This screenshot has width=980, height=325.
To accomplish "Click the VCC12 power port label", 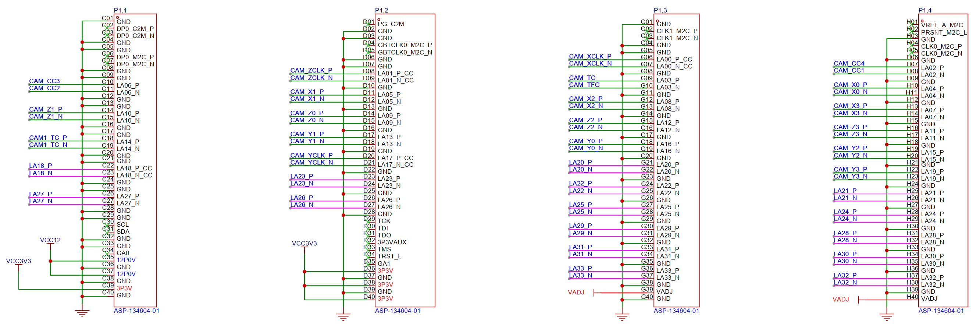I will 50,240.
